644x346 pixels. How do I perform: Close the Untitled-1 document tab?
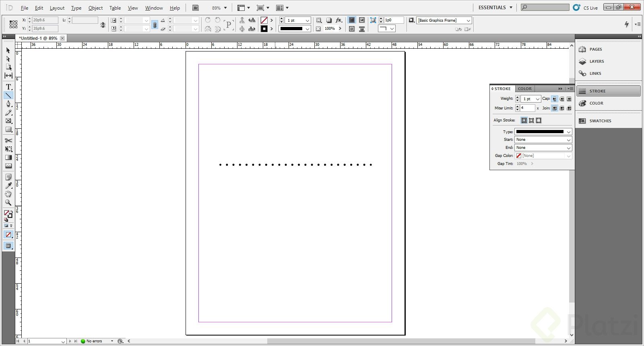coord(62,38)
